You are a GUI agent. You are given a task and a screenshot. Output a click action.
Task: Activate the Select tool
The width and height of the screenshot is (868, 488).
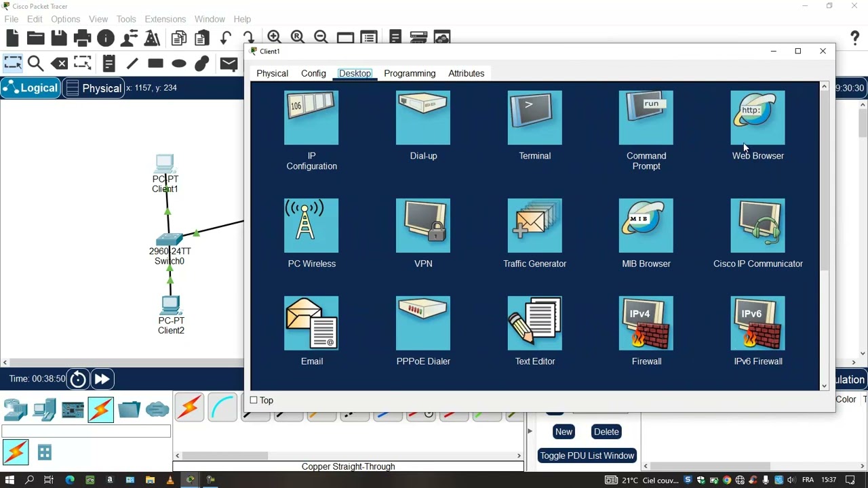click(x=12, y=64)
